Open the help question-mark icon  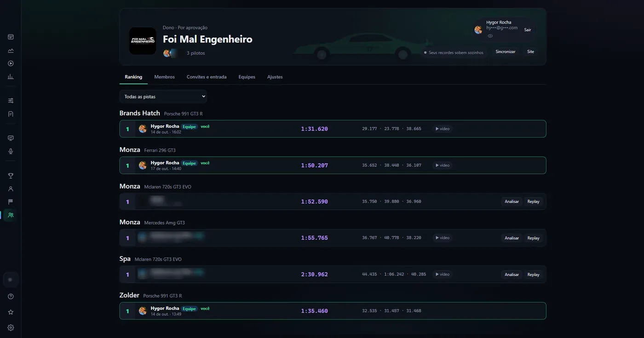11,296
